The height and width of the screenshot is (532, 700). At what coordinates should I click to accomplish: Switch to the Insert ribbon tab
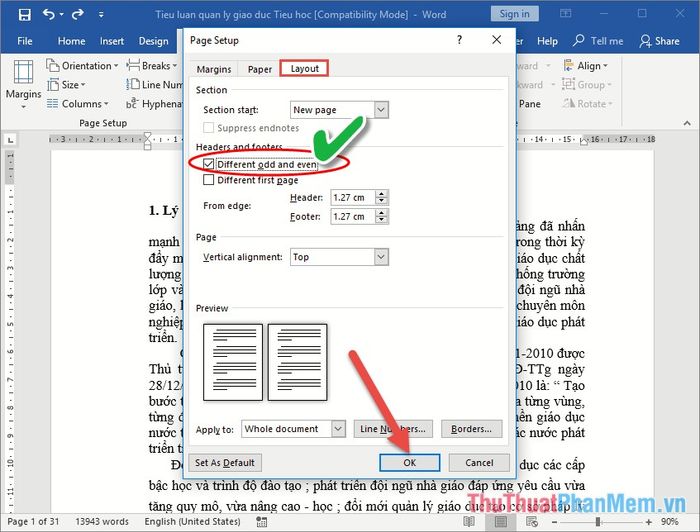tap(112, 41)
